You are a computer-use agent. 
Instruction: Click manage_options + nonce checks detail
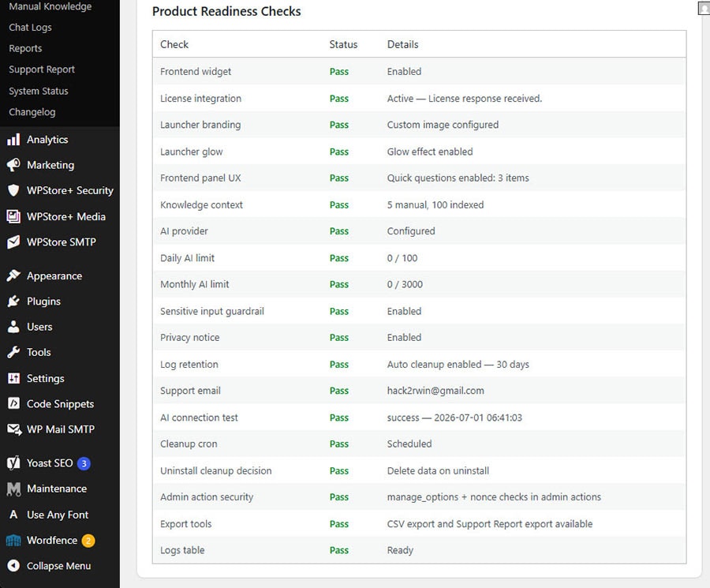point(494,497)
